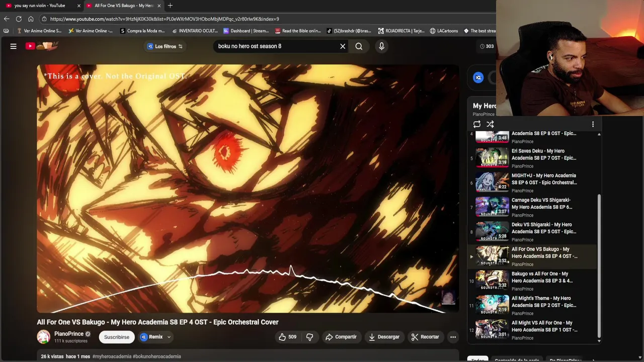Screen dimensions: 644x362
Task: Open the browser home page
Action: coord(31,19)
